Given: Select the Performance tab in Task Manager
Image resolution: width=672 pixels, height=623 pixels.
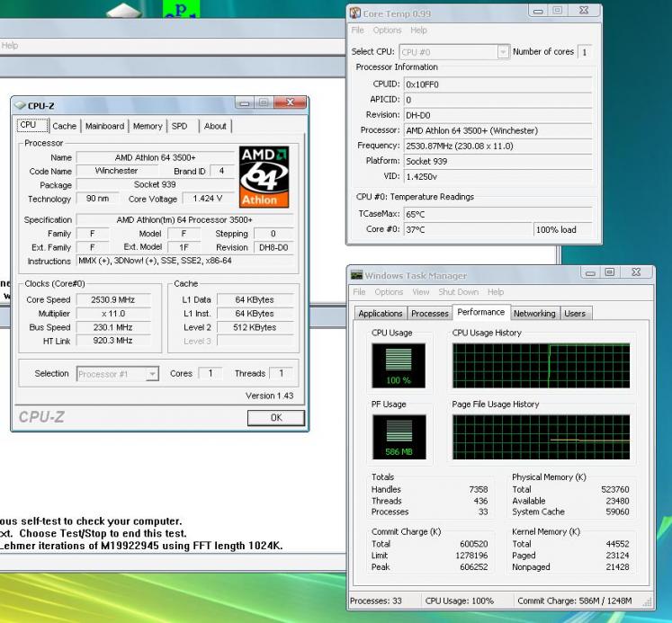Looking at the screenshot, I should [x=481, y=312].
